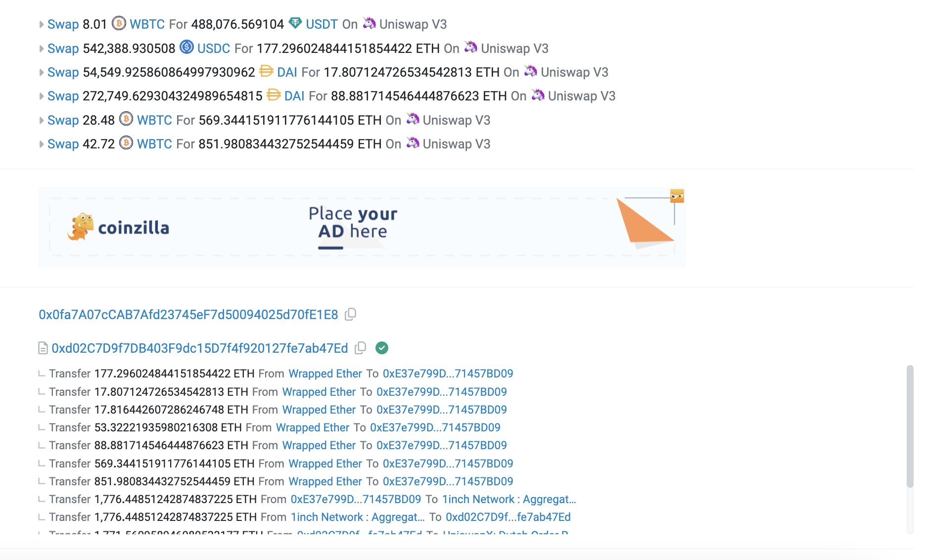Open WBTC link in 28.48 swap row
The height and width of the screenshot is (560, 925).
(154, 120)
